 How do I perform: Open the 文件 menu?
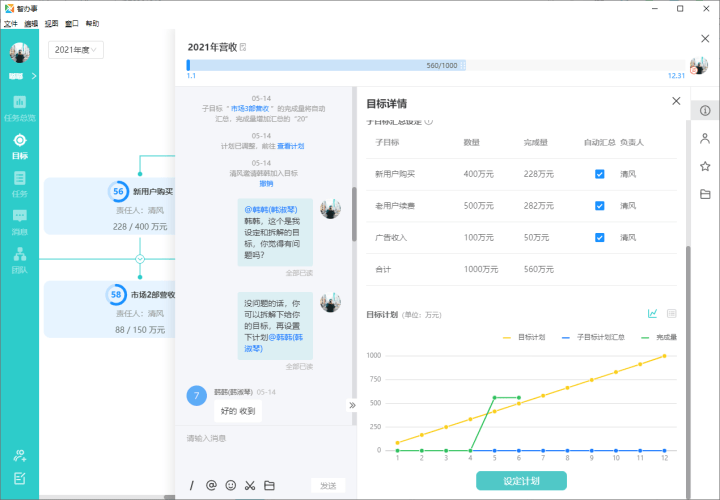11,23
